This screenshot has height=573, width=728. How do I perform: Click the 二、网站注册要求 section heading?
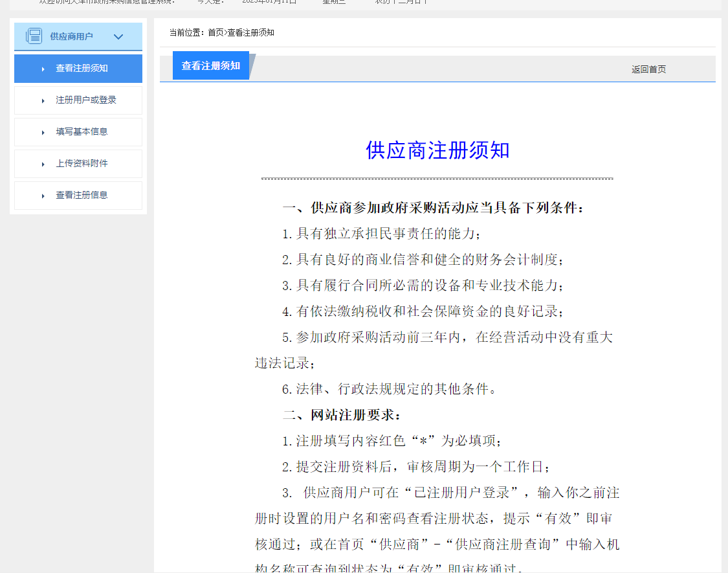pyautogui.click(x=342, y=415)
